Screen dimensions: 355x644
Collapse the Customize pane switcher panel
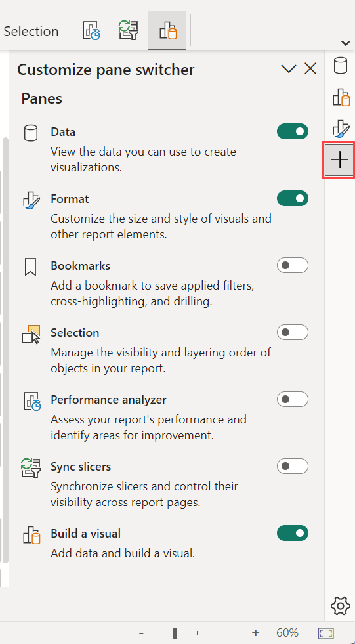pos(289,68)
